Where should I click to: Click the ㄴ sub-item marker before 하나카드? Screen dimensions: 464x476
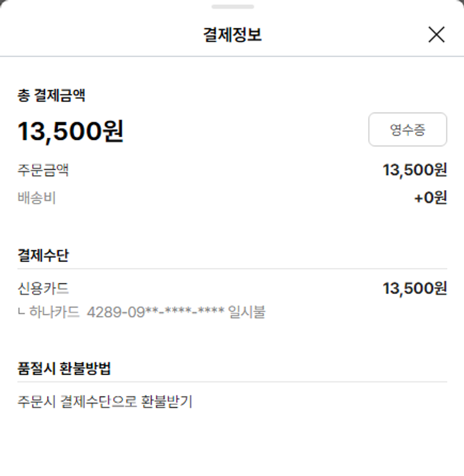pos(22,313)
